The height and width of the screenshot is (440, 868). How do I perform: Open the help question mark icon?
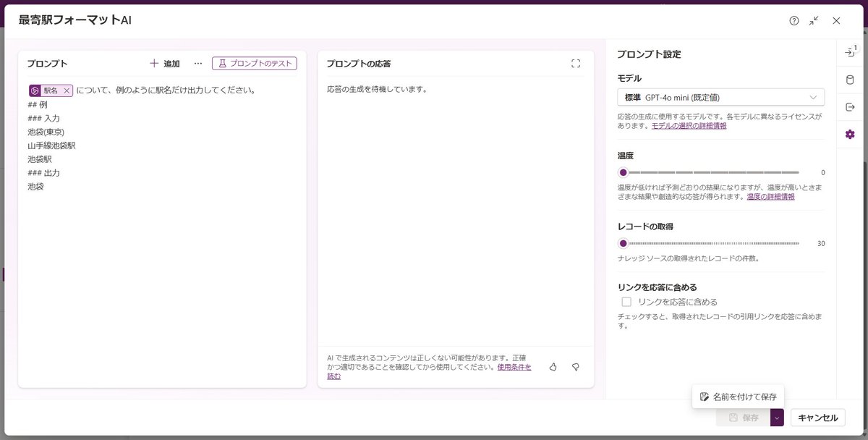coord(794,21)
